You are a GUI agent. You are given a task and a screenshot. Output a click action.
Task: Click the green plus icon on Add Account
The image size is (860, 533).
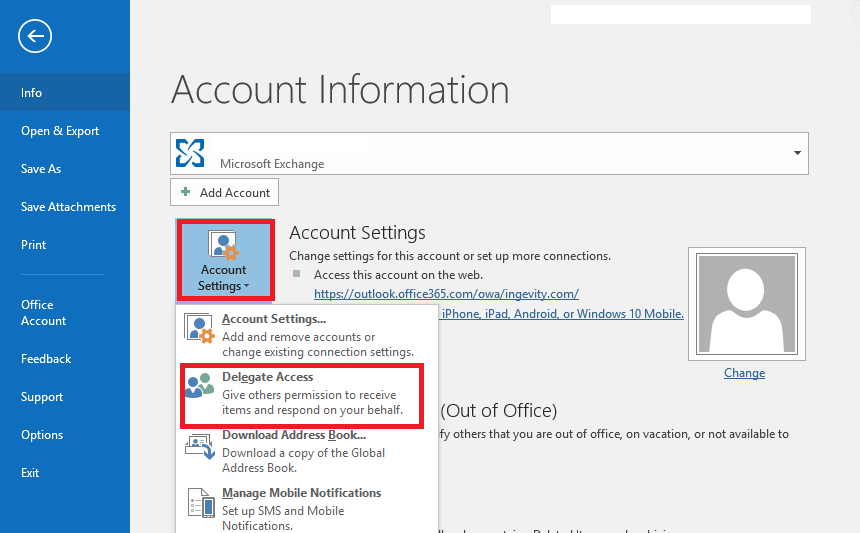(x=185, y=192)
